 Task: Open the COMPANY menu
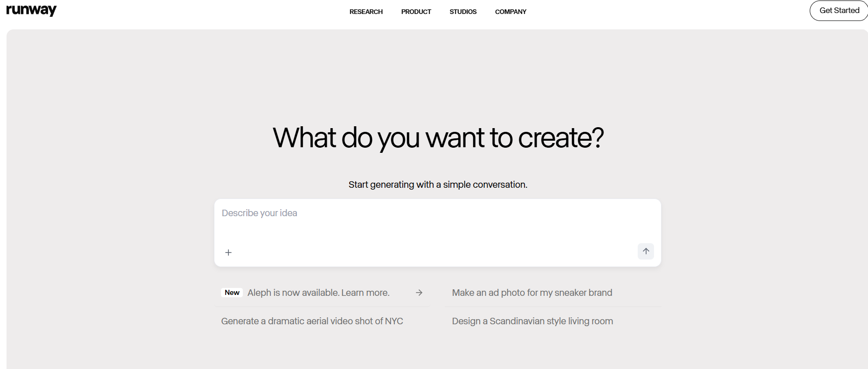510,12
